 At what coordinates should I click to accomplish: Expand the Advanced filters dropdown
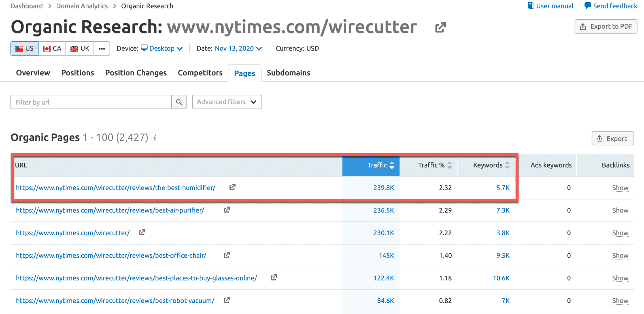227,102
